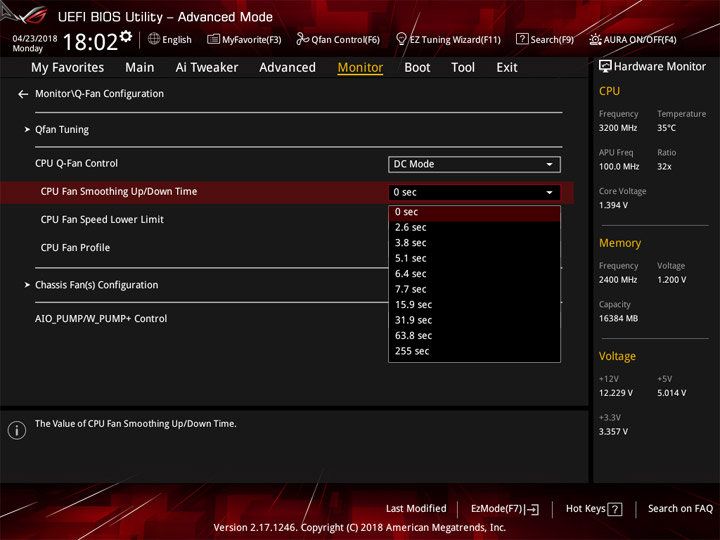Open Qfan Control(F6) fan icon
Image resolution: width=720 pixels, height=540 pixels.
coord(302,39)
